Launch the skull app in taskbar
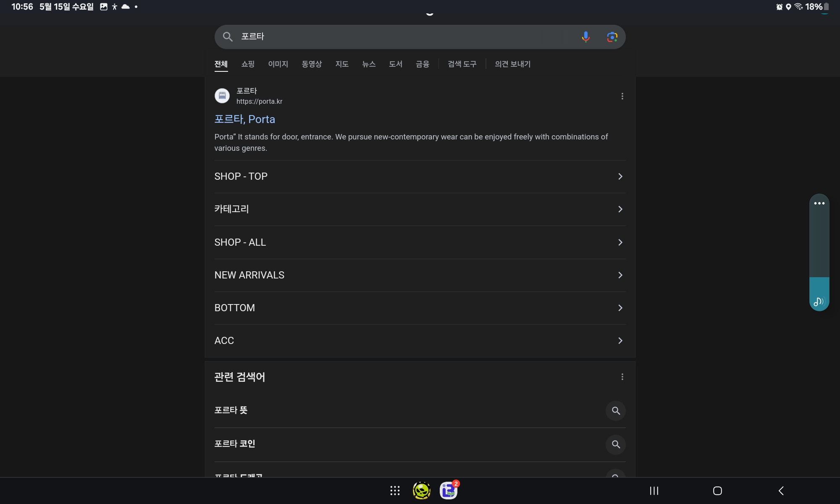Image resolution: width=840 pixels, height=504 pixels. [421, 491]
